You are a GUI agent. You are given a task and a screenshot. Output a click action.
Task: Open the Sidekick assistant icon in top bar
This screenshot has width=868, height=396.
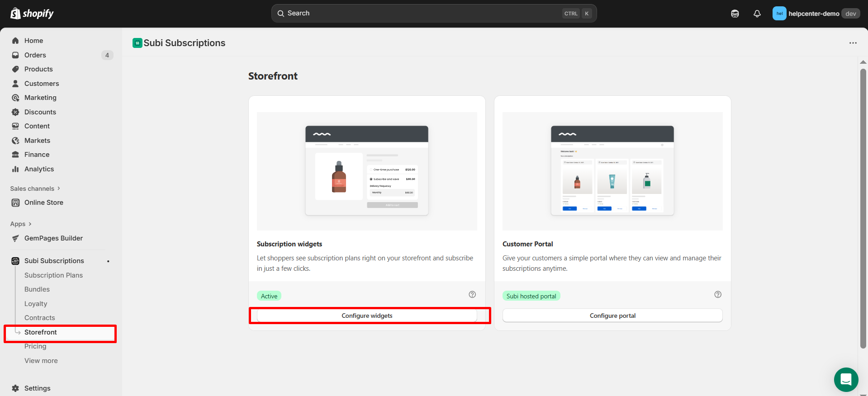click(x=735, y=14)
